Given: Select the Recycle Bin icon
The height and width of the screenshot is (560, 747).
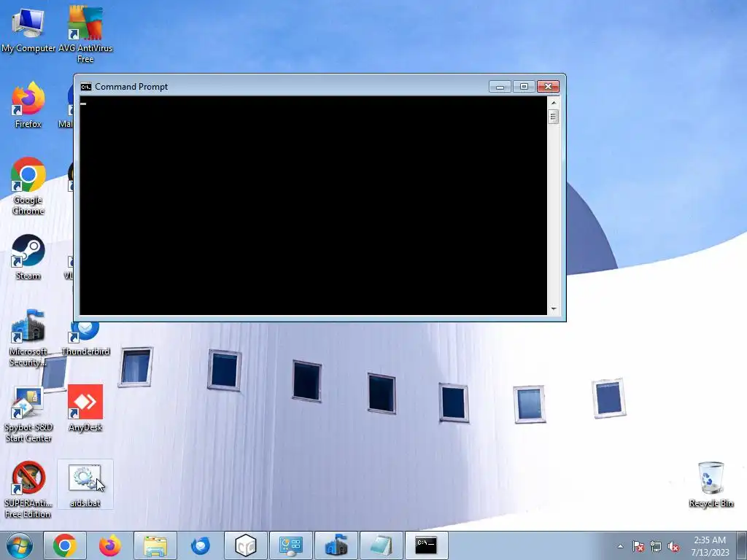Looking at the screenshot, I should pos(711,484).
